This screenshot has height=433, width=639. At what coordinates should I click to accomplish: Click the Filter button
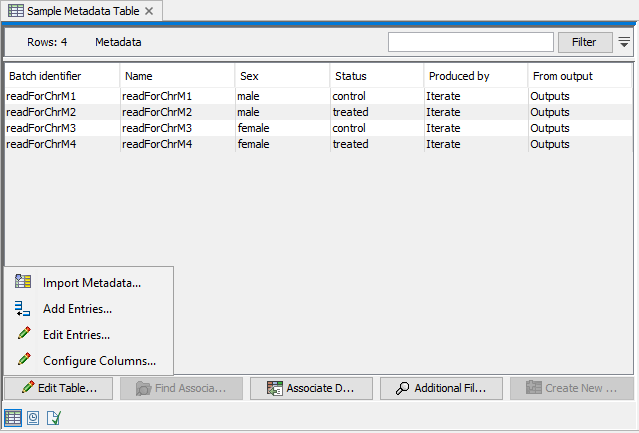click(584, 42)
